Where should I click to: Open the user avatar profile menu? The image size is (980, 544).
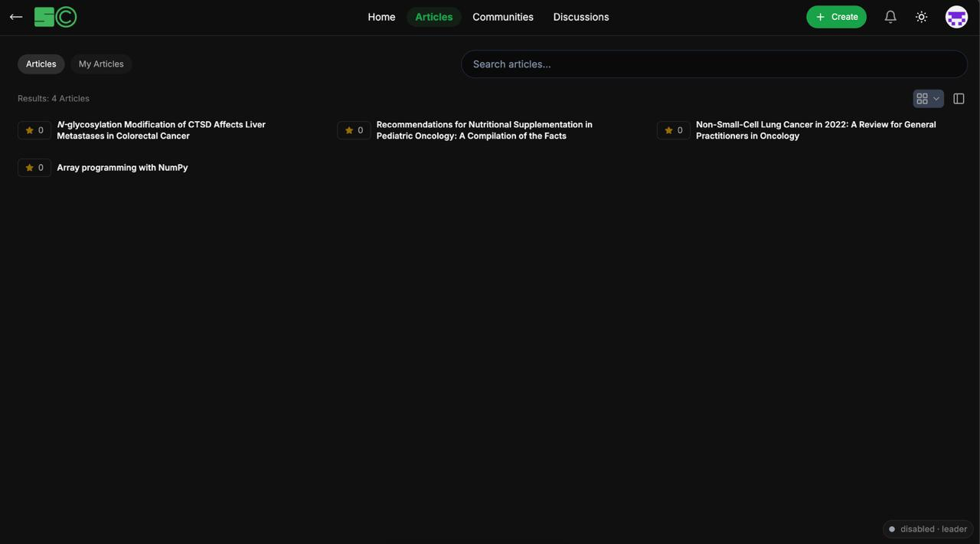tap(956, 17)
